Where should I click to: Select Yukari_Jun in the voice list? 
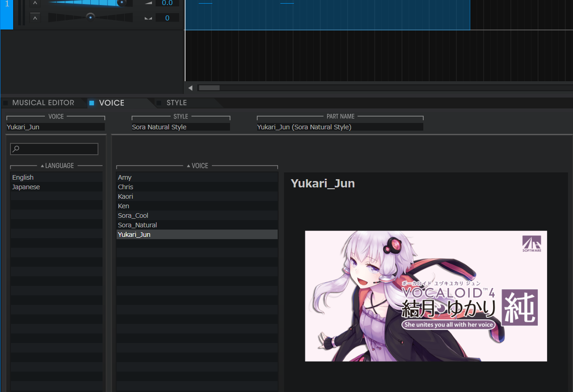coord(197,235)
